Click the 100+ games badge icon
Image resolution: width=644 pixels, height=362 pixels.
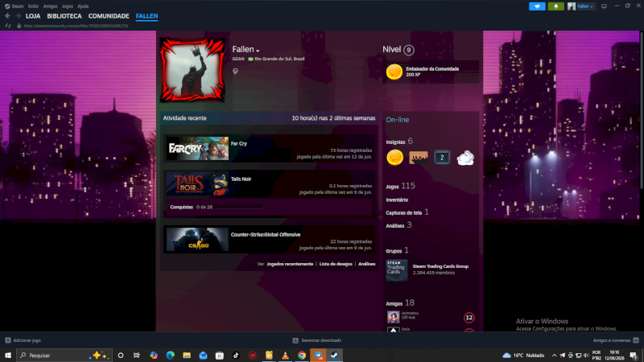coord(418,158)
